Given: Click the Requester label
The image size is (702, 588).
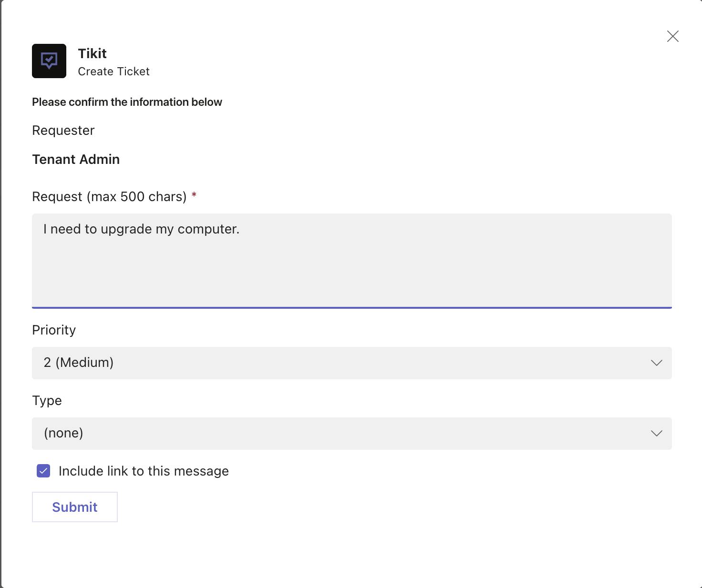Looking at the screenshot, I should 63,131.
